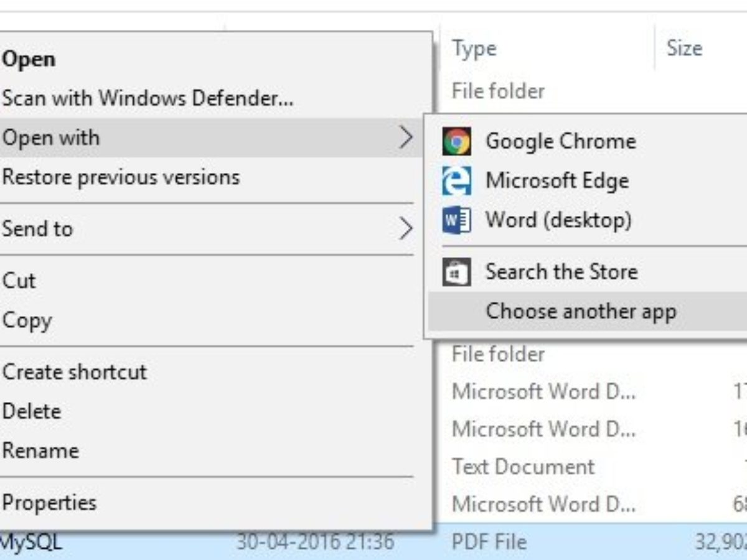Click Search the Store label

(561, 272)
